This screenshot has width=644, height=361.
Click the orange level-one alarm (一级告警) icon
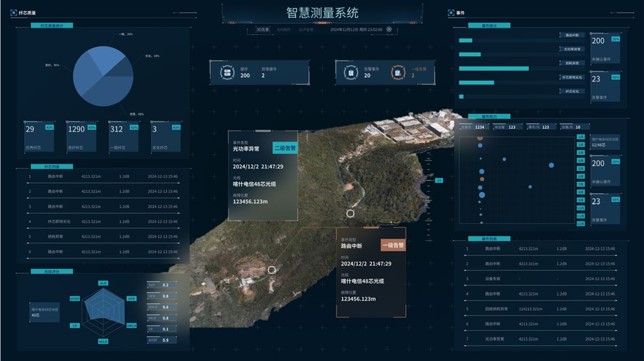click(x=398, y=72)
